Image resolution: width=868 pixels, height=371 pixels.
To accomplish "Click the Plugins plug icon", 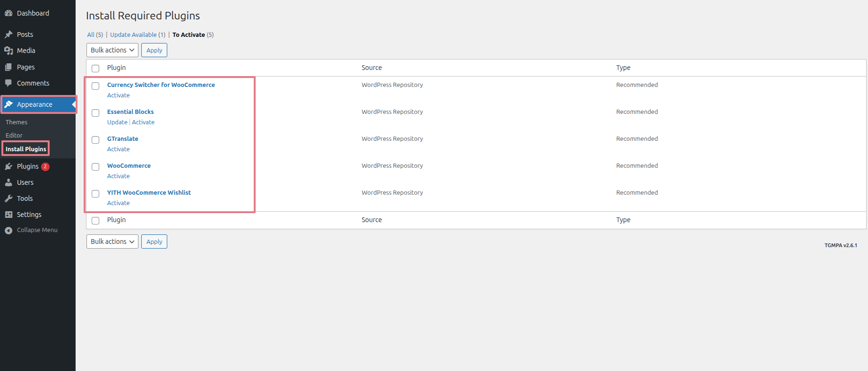I will tap(9, 166).
